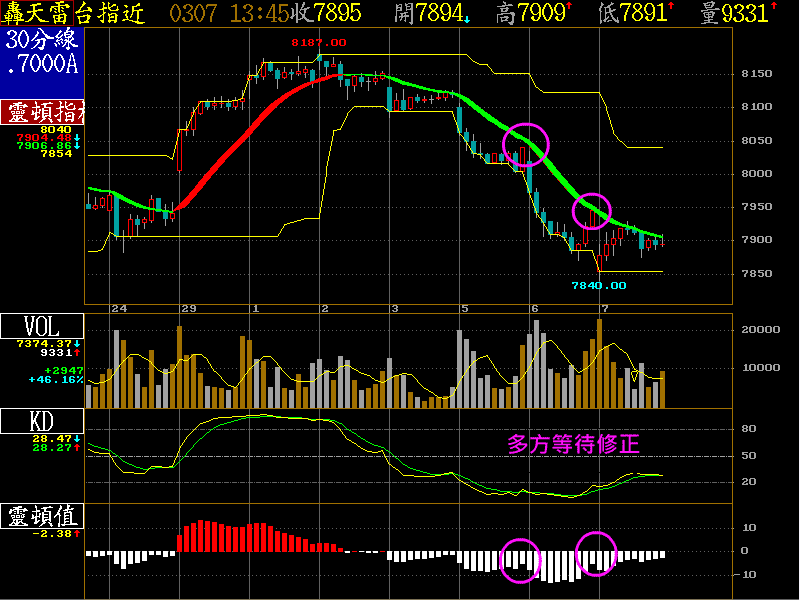Click left magenta circle in 靈頓值 histogram
This screenshot has height=600, width=800.
click(x=520, y=559)
